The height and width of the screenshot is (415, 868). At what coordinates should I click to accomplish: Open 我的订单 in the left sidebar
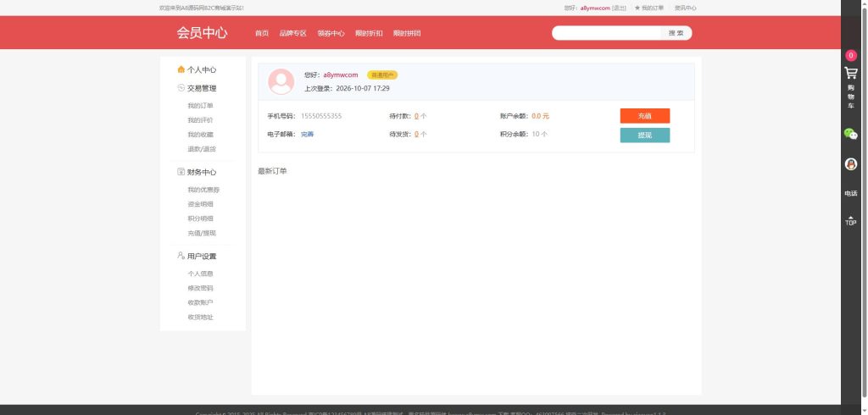coord(200,106)
